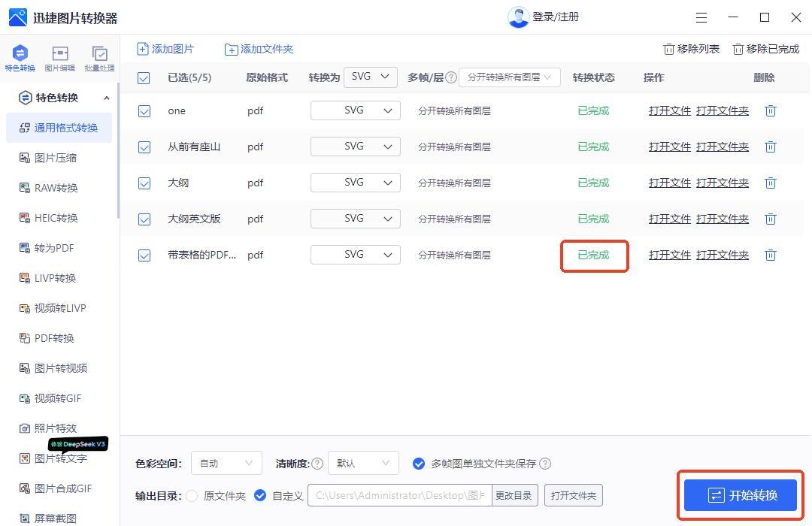Delete the 'one' file row with trash icon
Viewport: 812px width, 526px height.
tap(770, 111)
